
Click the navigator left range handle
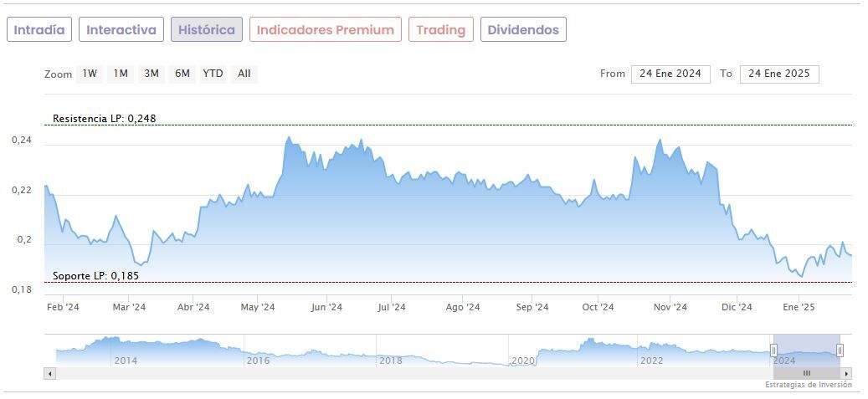tap(774, 350)
